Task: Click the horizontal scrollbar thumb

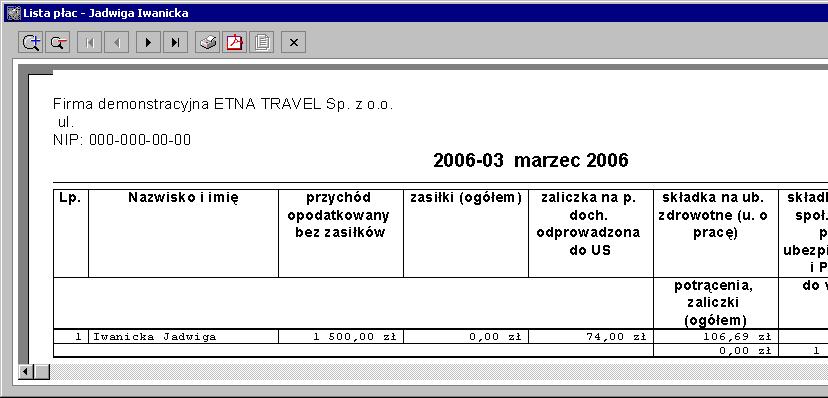Action: point(41,372)
